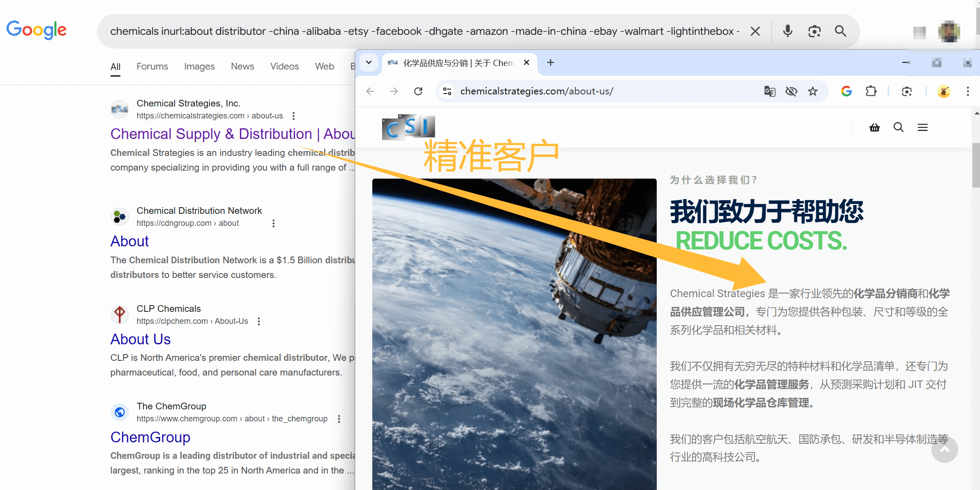Reload the chemicalstrategies.com page
980x490 pixels.
418,91
